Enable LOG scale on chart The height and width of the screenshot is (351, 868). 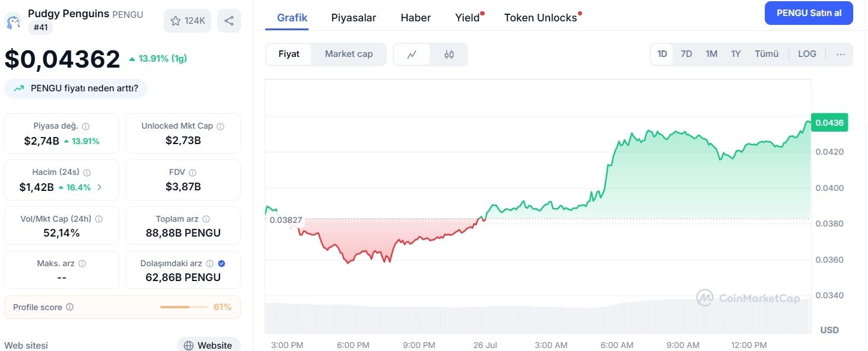click(807, 54)
